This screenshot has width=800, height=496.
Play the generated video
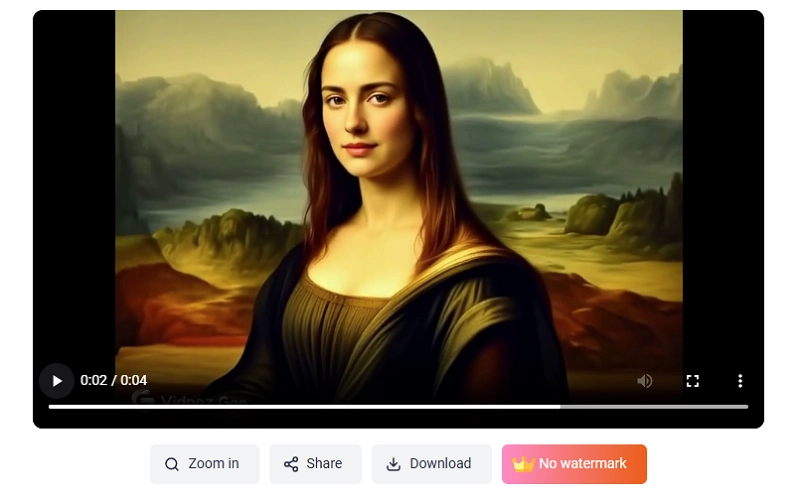click(57, 381)
